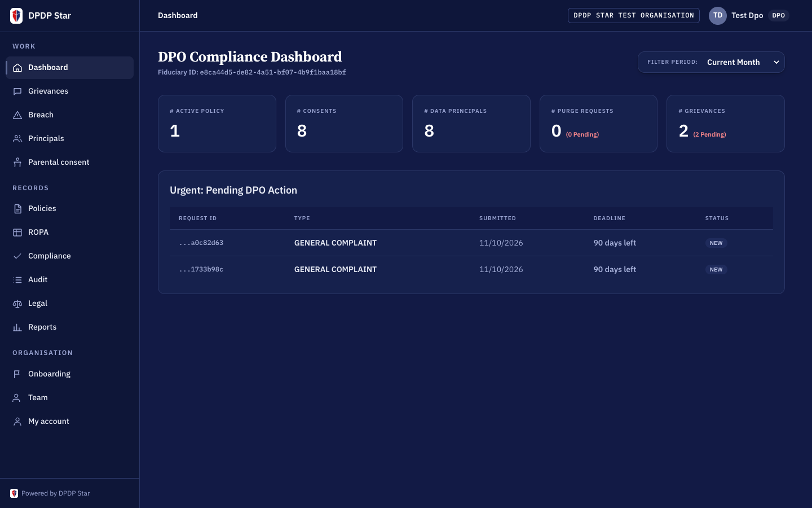Go to the Breach page

point(69,115)
